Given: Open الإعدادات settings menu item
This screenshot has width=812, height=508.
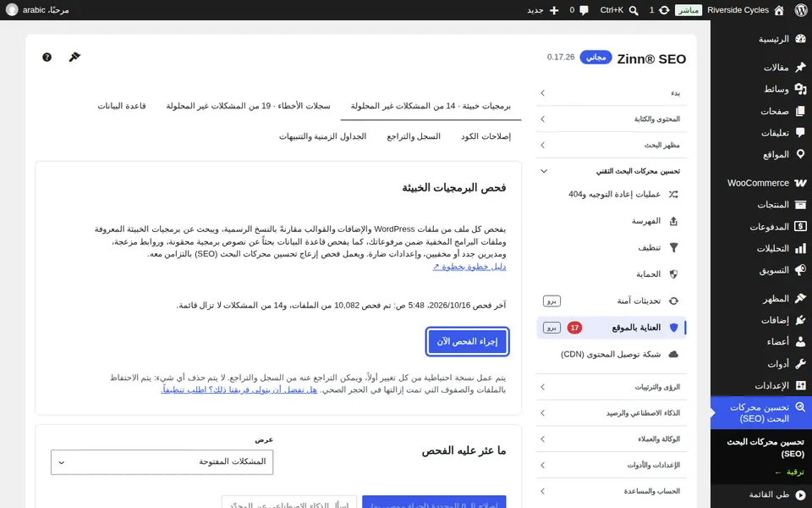Looking at the screenshot, I should pos(761,386).
